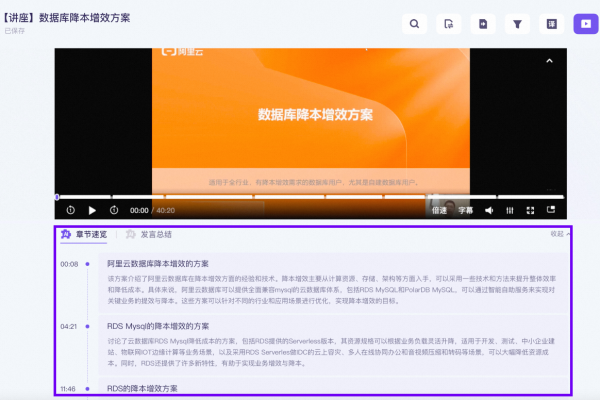Select chapter title 阿里云数据库降本增效的方案
The height and width of the screenshot is (400, 600).
click(x=158, y=264)
